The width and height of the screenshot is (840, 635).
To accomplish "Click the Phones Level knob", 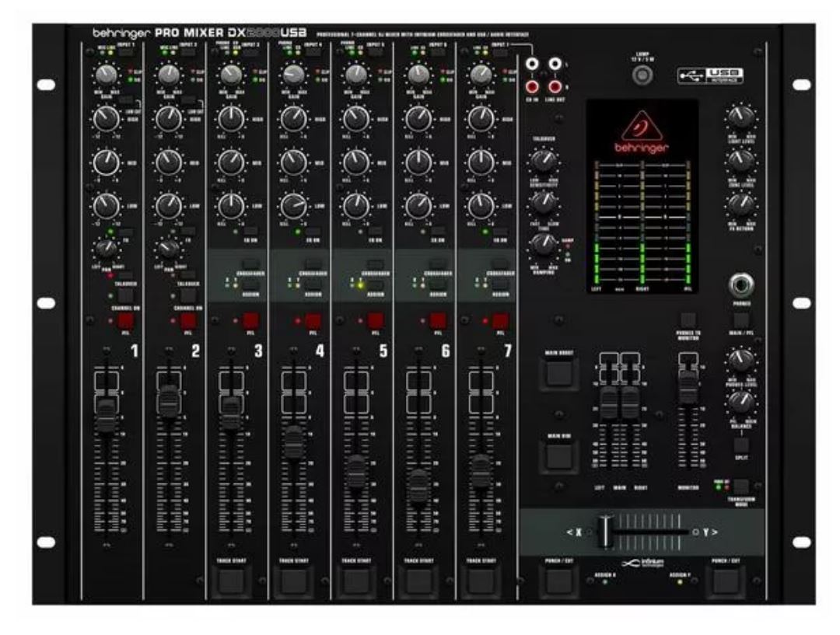I will (x=741, y=361).
